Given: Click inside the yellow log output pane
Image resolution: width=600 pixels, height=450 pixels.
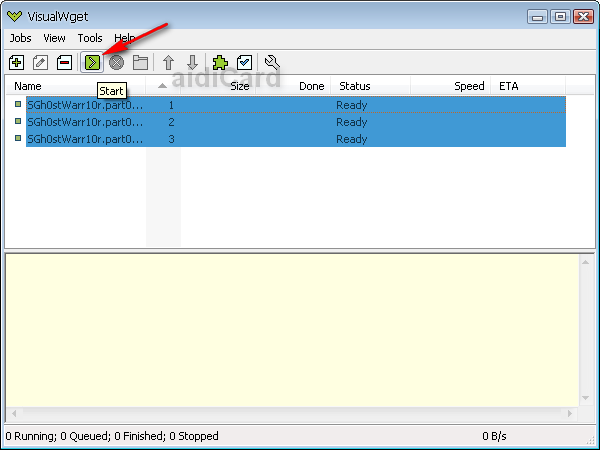Looking at the screenshot, I should 292,331.
